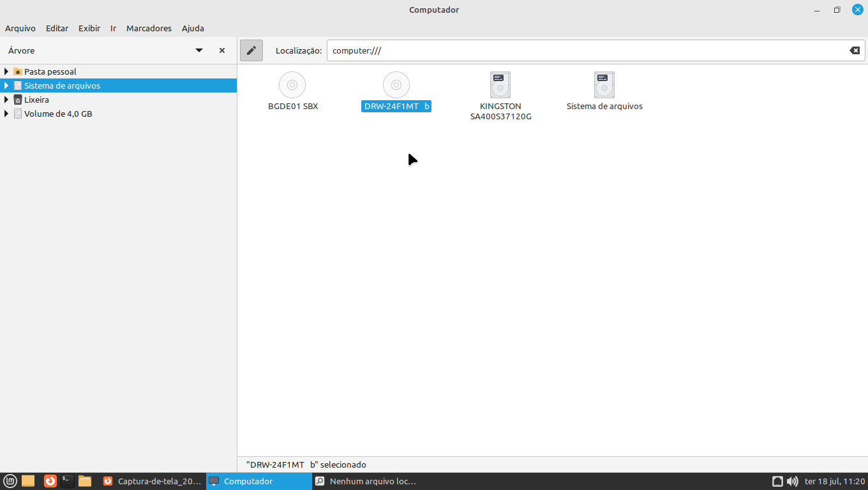
Task: Open the Ir menu
Action: [113, 28]
